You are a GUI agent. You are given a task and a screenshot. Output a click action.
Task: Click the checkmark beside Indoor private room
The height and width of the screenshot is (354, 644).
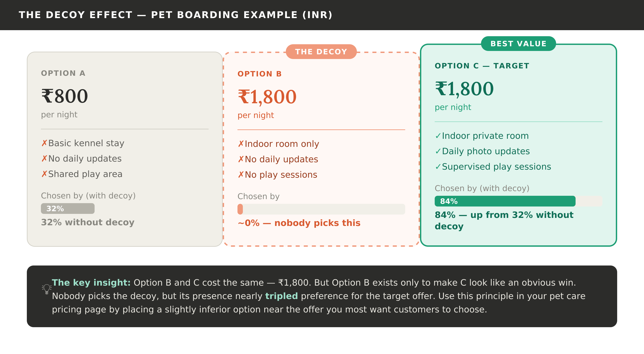(x=438, y=136)
